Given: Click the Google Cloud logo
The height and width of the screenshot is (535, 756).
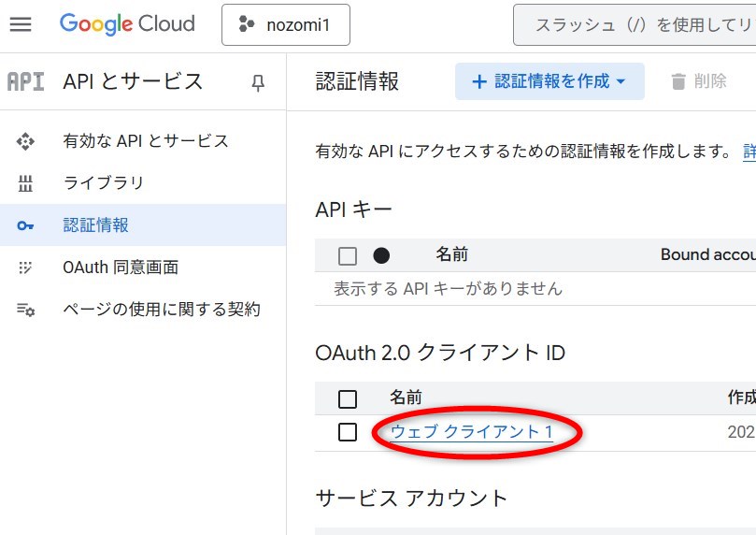Looking at the screenshot, I should (x=127, y=24).
